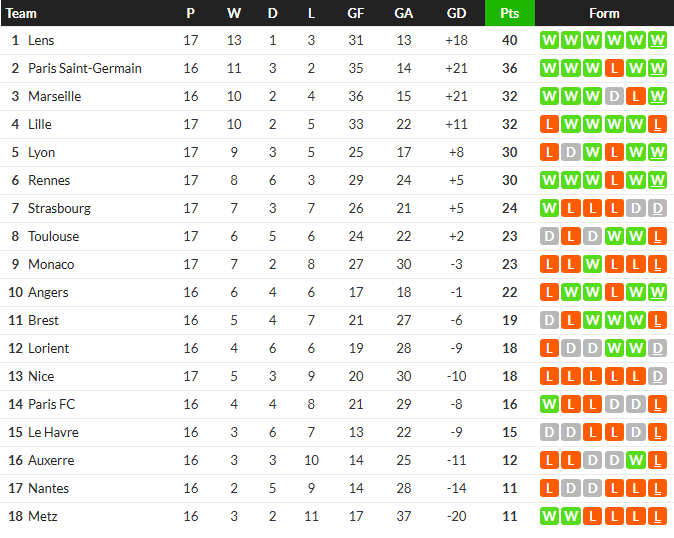Screen dimensions: 674x538
Task: Click the Pts column header
Action: (509, 13)
